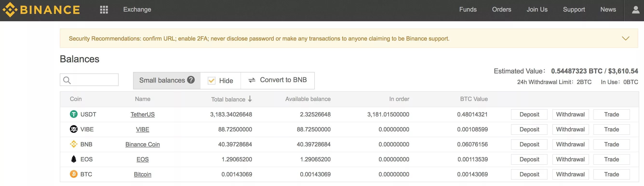Click the BTC Value column header
Viewport: 644px width, 186px height.
(x=474, y=99)
